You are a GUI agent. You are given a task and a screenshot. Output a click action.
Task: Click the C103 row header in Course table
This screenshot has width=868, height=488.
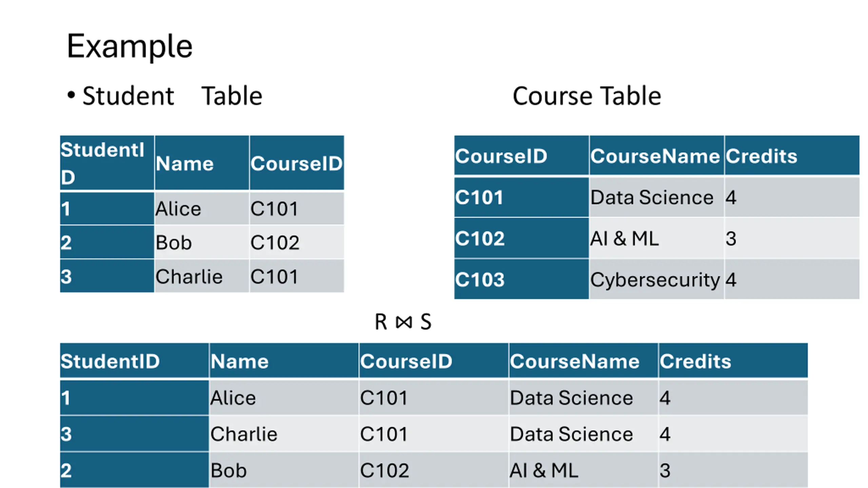pos(521,280)
